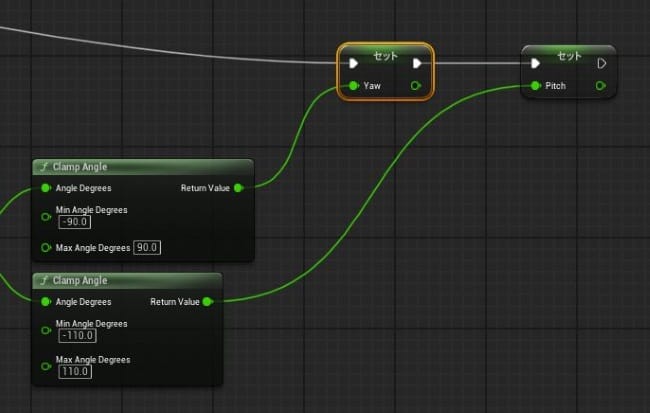Click the Angle Degrees pin on lower Clamp Angle
Screen dimensions: 650x413
(x=46, y=302)
